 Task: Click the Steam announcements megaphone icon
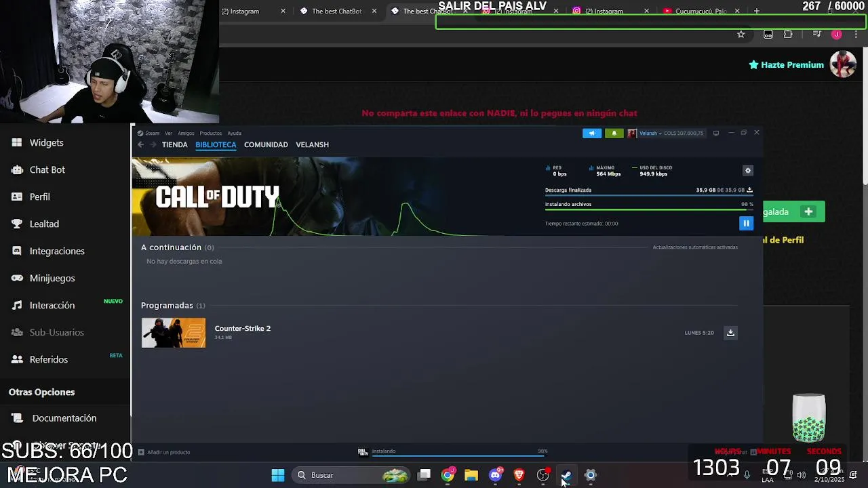point(591,133)
